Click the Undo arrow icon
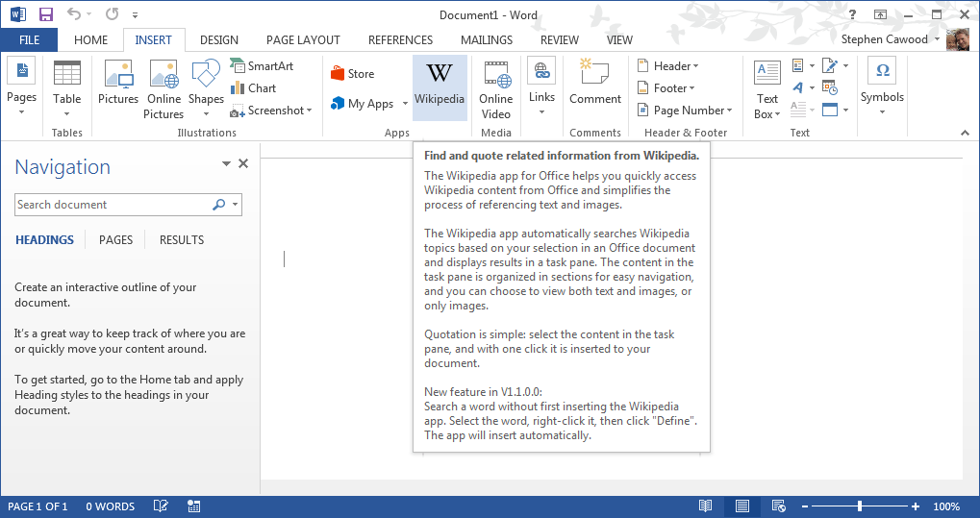This screenshot has height=518, width=980. (x=74, y=14)
